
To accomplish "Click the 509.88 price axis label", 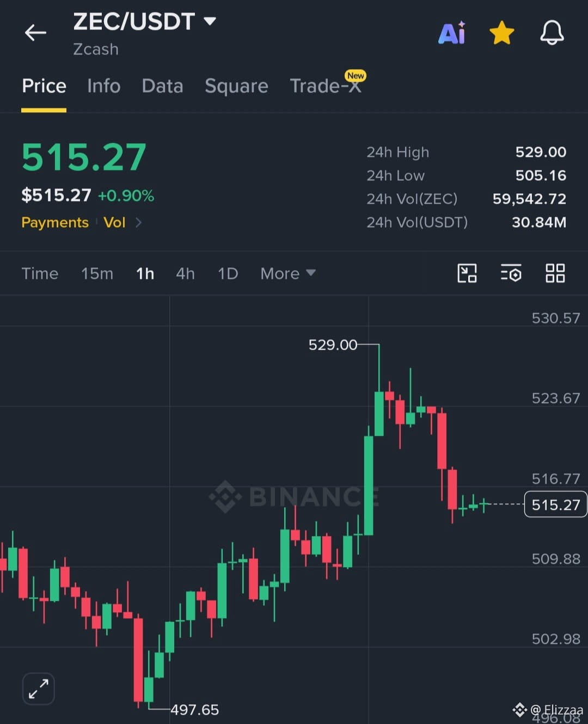I will (x=556, y=559).
